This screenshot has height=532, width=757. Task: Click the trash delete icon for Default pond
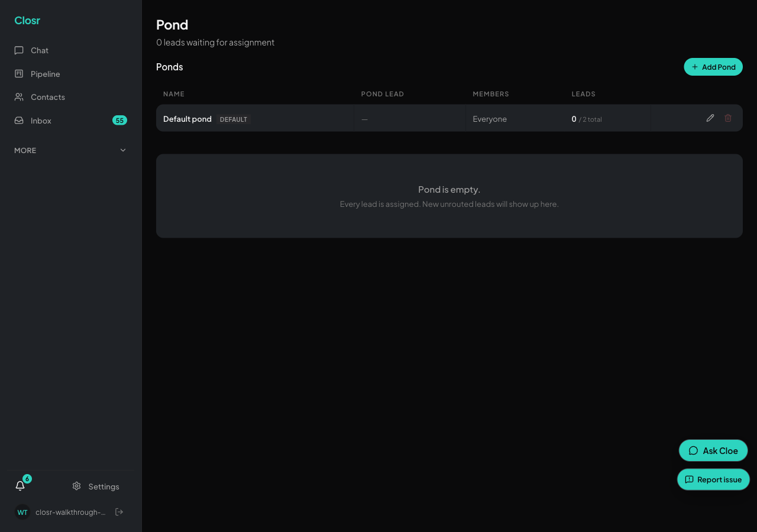coord(728,118)
